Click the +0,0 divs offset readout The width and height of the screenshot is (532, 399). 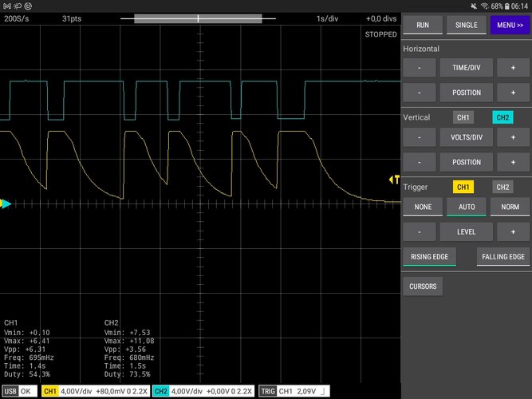381,18
